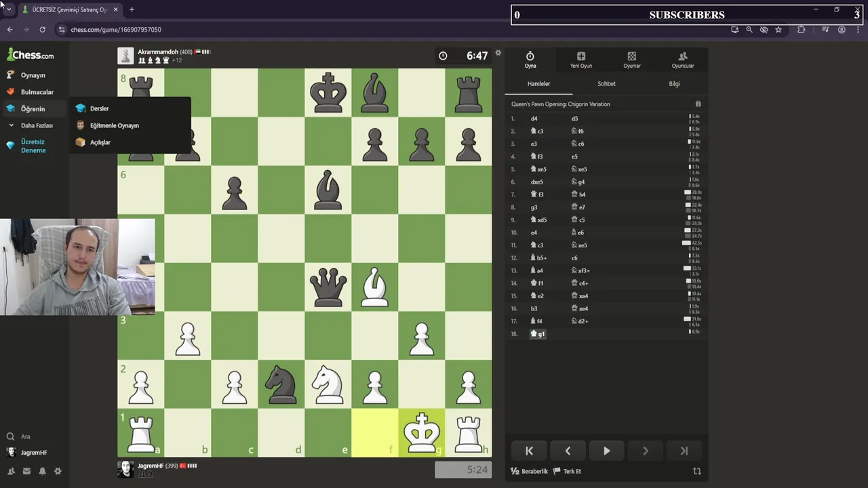Choose Eğitmenle Oynayın in the submenu
Screen dimensions: 868x488
[x=114, y=125]
